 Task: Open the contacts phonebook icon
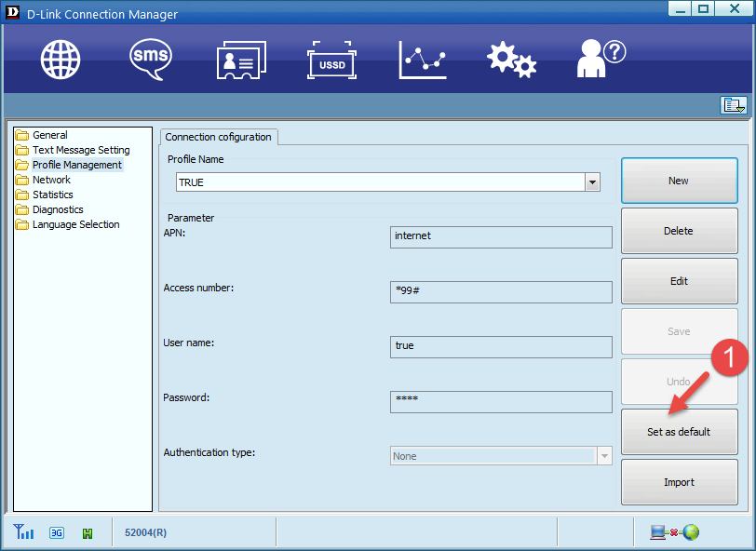tap(241, 60)
